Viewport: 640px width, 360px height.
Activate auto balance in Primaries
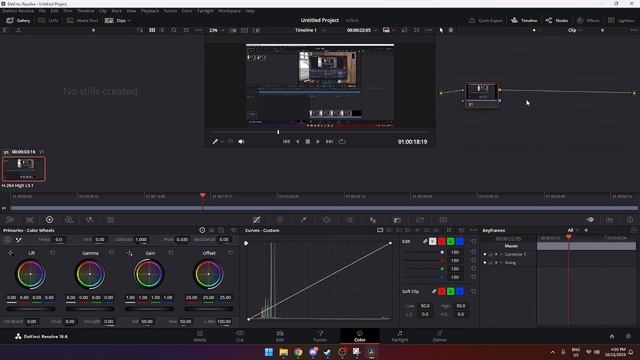click(x=7, y=240)
